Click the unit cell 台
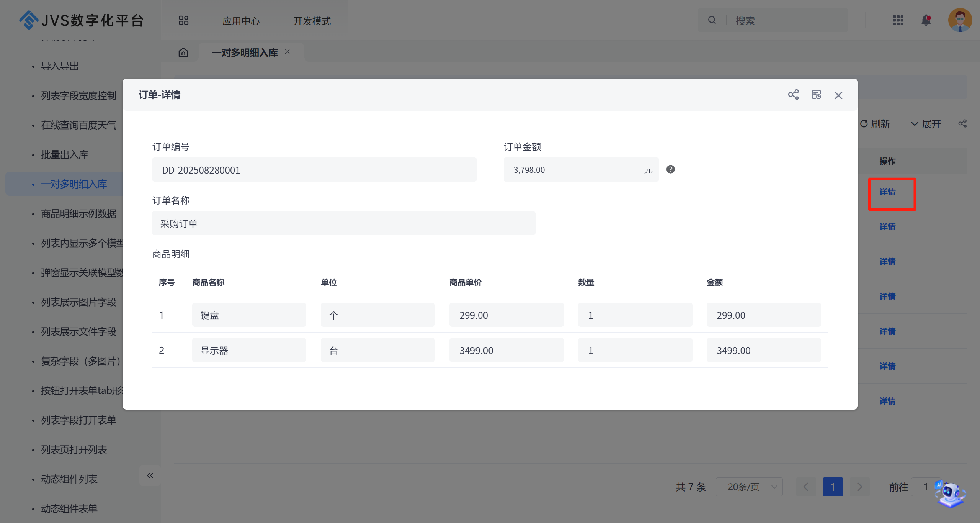The image size is (980, 523). 377,350
